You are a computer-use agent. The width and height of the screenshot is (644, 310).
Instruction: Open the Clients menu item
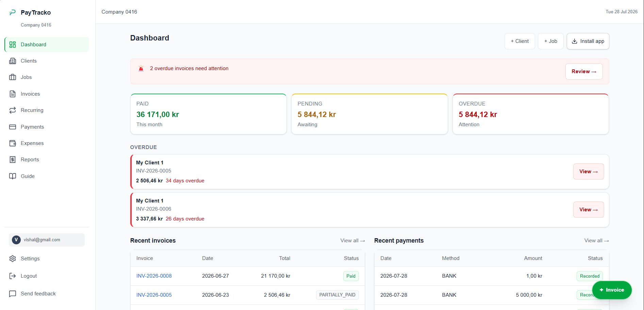[47, 61]
